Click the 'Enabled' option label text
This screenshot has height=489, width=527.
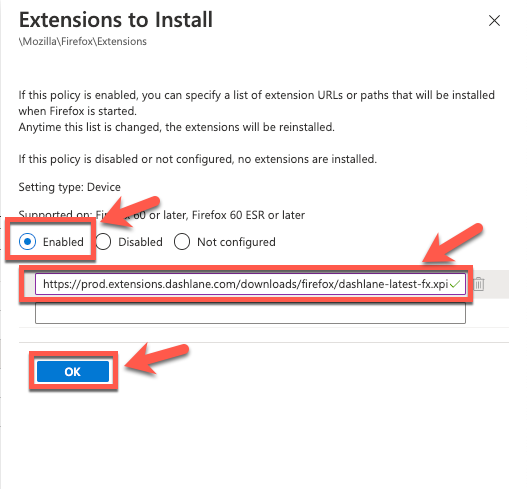click(63, 242)
